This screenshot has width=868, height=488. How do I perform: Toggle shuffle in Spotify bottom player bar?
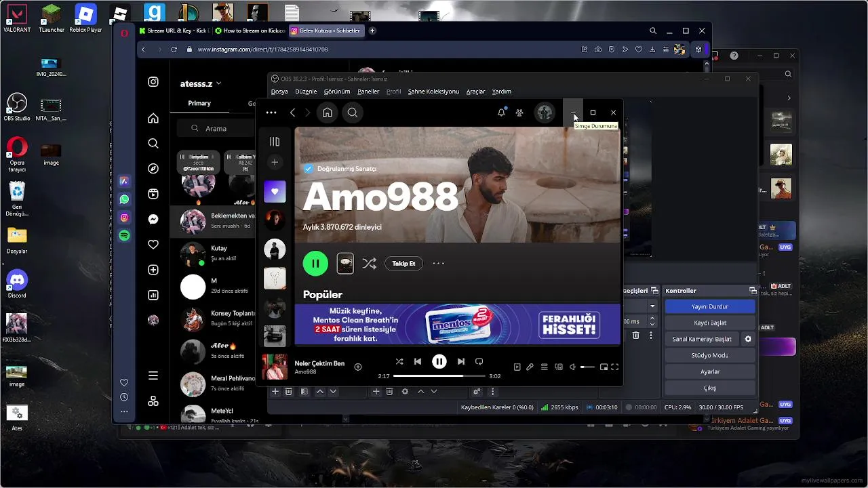point(399,362)
